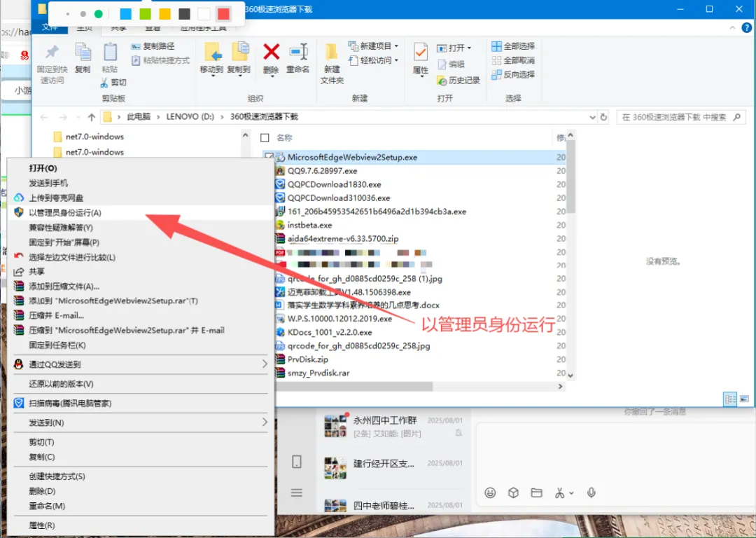
Task: Choose Scan for viruses menu entry
Action: click(140, 403)
